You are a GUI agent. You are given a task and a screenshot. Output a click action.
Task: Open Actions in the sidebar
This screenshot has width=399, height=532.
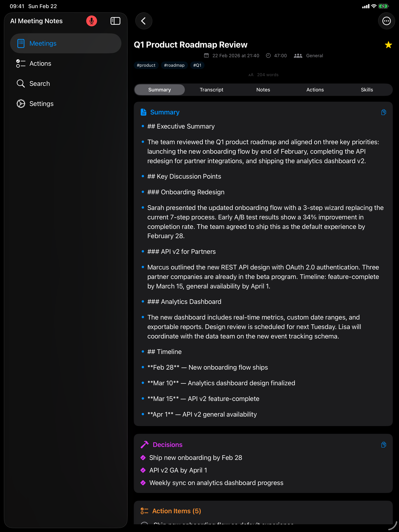[65, 63]
